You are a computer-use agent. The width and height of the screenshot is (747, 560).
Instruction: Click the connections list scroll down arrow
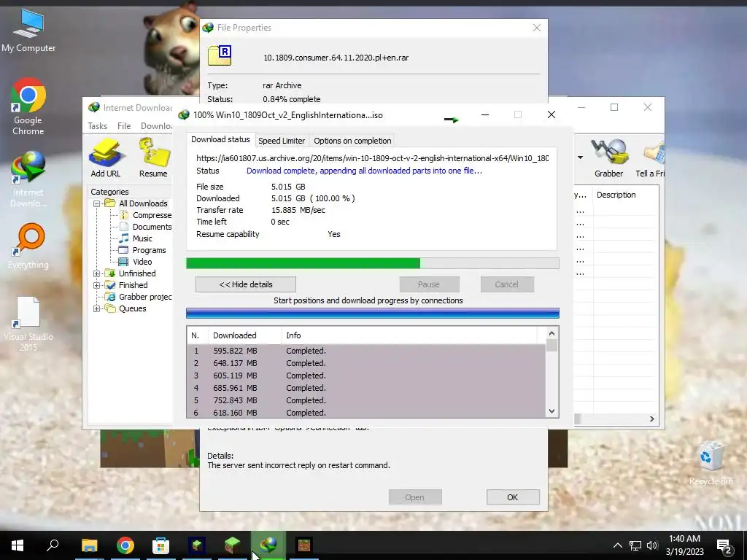point(551,411)
